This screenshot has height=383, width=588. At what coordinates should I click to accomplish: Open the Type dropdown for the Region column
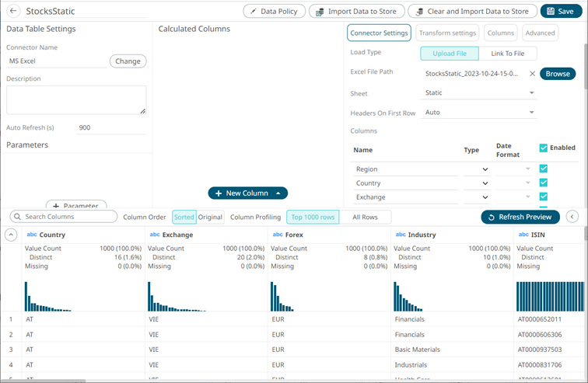[x=477, y=169]
